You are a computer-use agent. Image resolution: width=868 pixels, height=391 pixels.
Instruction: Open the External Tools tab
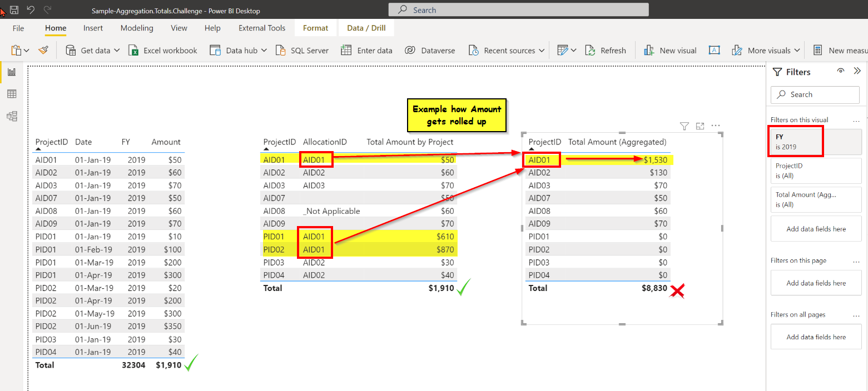tap(262, 28)
